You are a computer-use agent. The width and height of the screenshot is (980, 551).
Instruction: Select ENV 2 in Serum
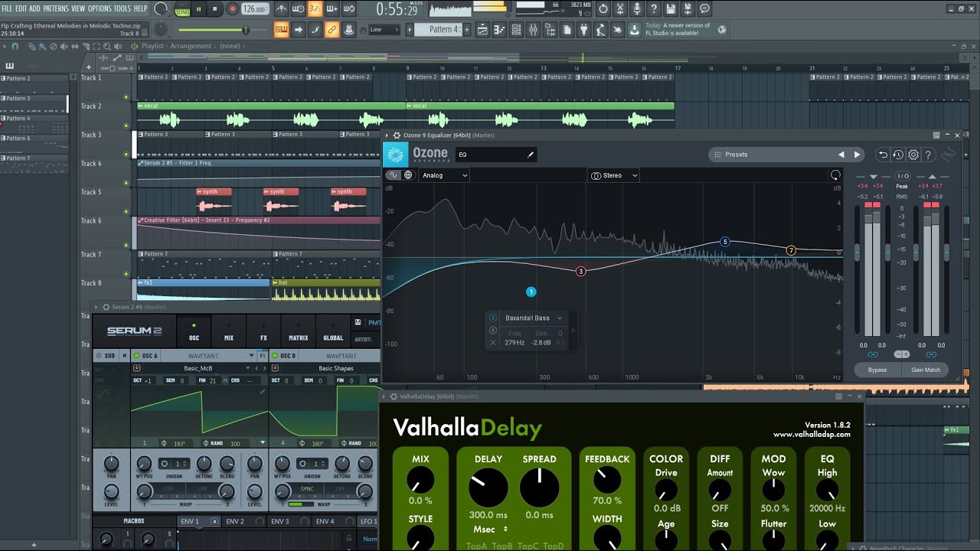235,522
